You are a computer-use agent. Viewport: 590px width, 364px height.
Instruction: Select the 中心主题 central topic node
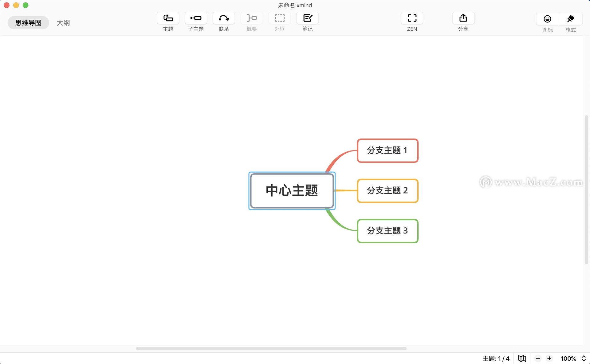coord(292,191)
